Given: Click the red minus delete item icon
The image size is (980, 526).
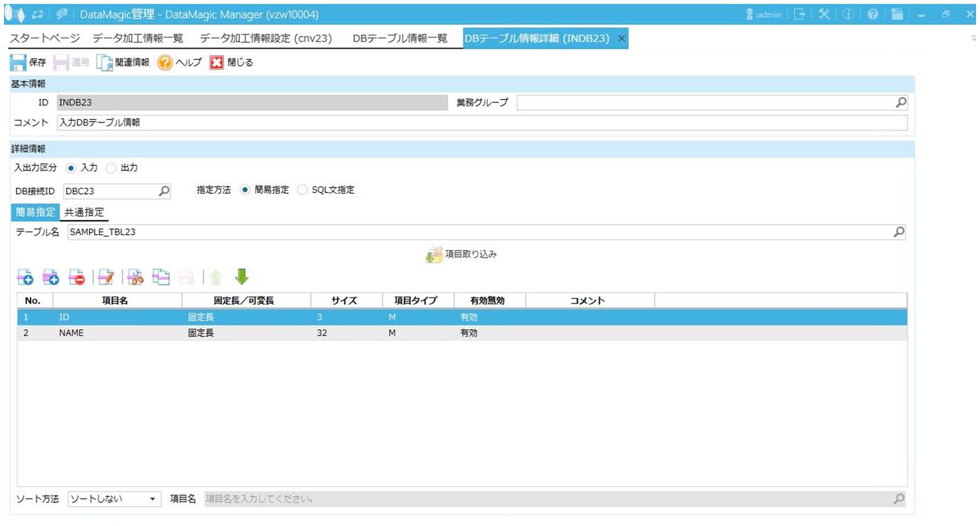Looking at the screenshot, I should (76, 277).
